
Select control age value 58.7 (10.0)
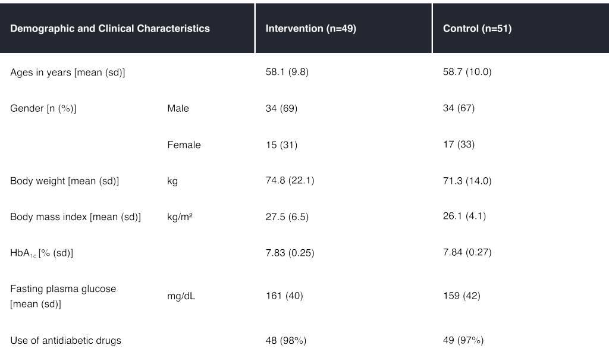(467, 73)
